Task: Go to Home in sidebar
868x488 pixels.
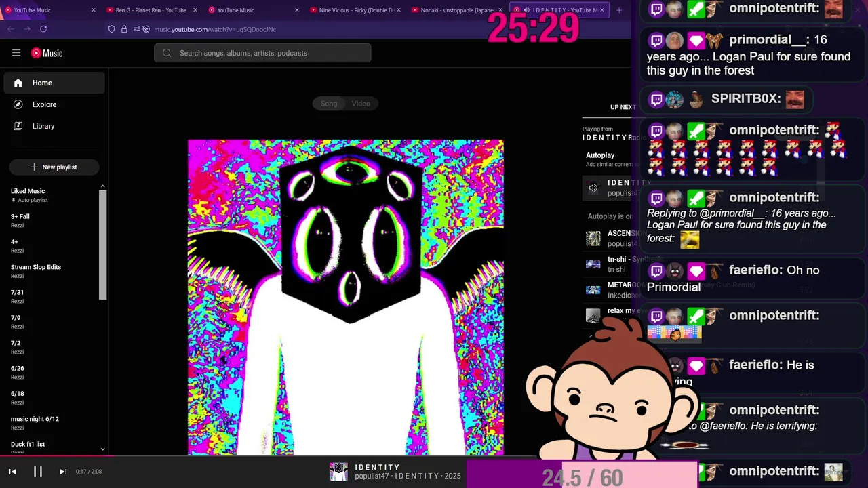Action: tap(54, 83)
